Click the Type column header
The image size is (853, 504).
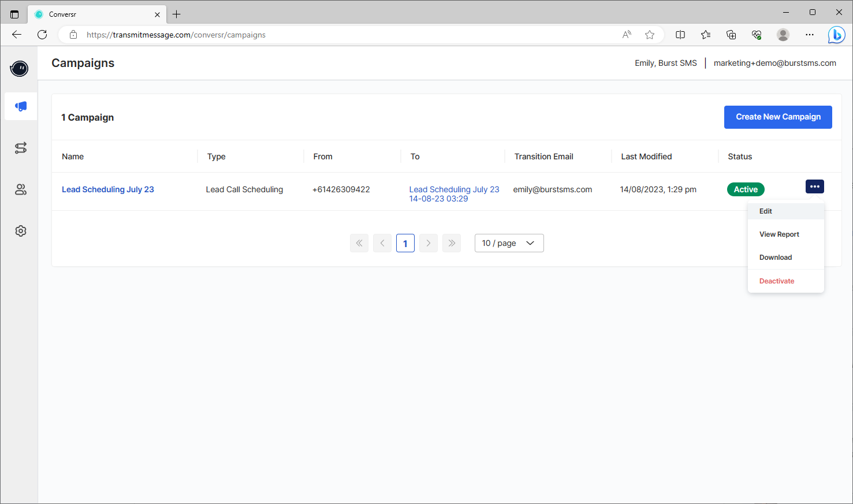pyautogui.click(x=217, y=156)
